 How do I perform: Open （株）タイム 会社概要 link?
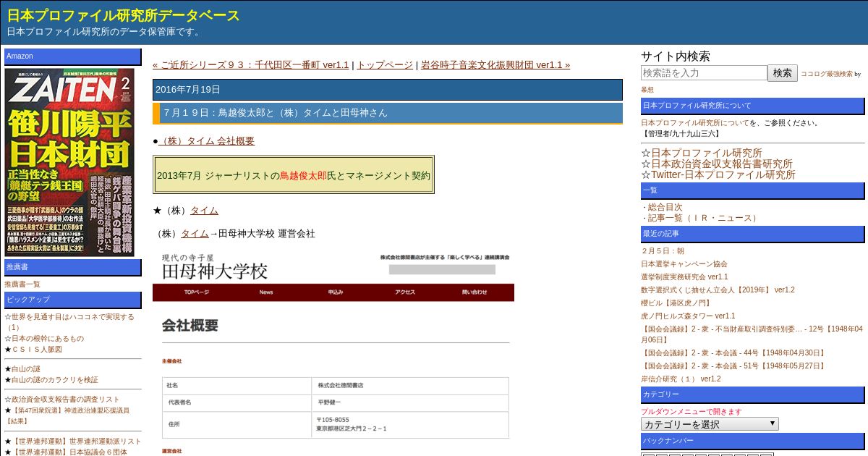click(206, 141)
